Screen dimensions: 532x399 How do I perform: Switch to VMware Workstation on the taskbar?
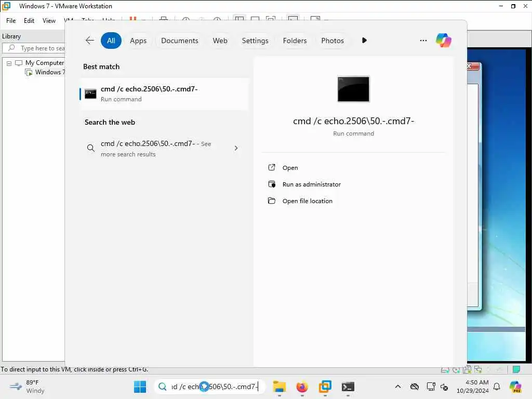325,387
